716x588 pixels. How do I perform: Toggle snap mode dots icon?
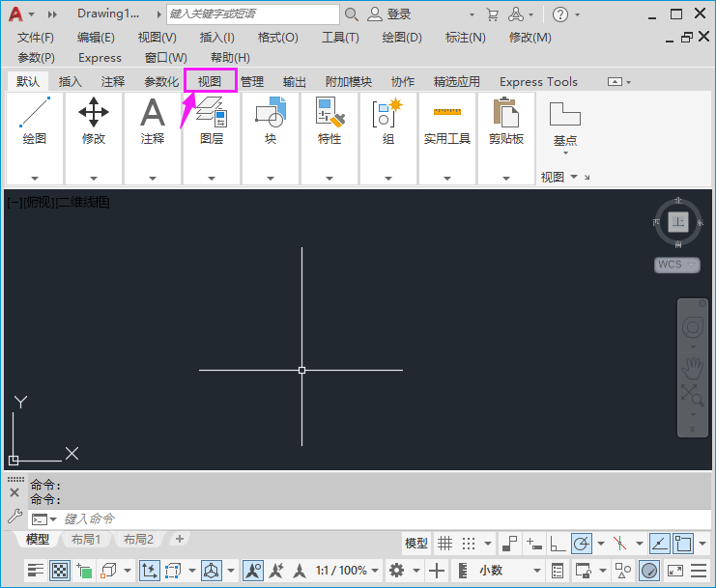[469, 544]
